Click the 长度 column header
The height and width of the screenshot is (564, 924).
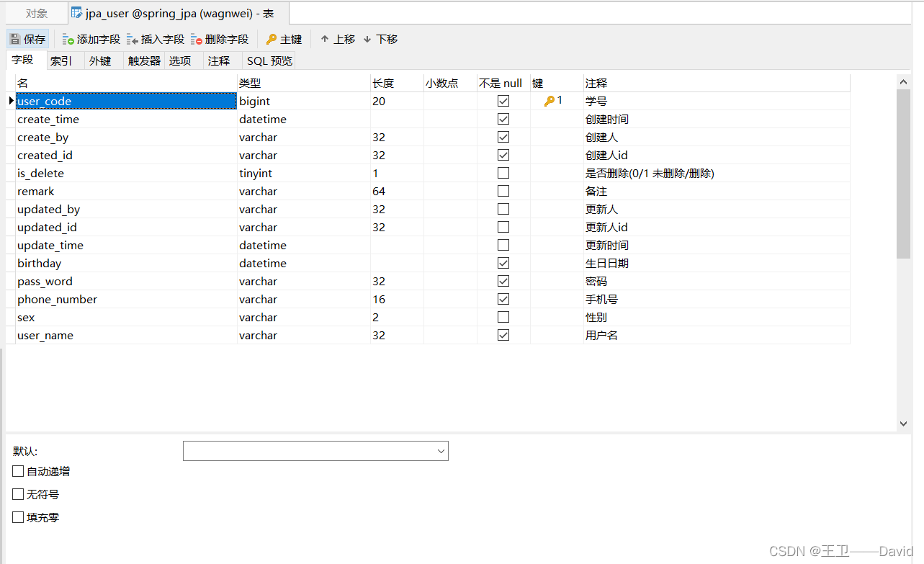tap(397, 83)
